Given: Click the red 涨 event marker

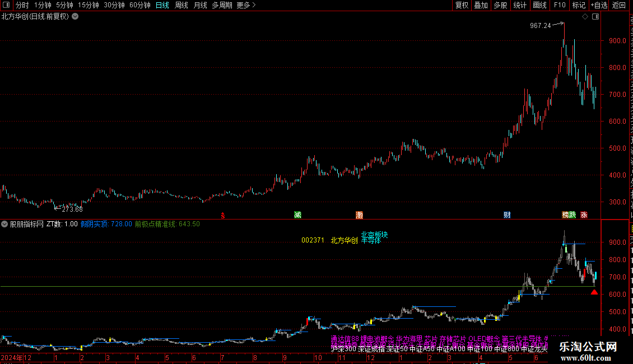Looking at the screenshot, I should coord(584,215).
